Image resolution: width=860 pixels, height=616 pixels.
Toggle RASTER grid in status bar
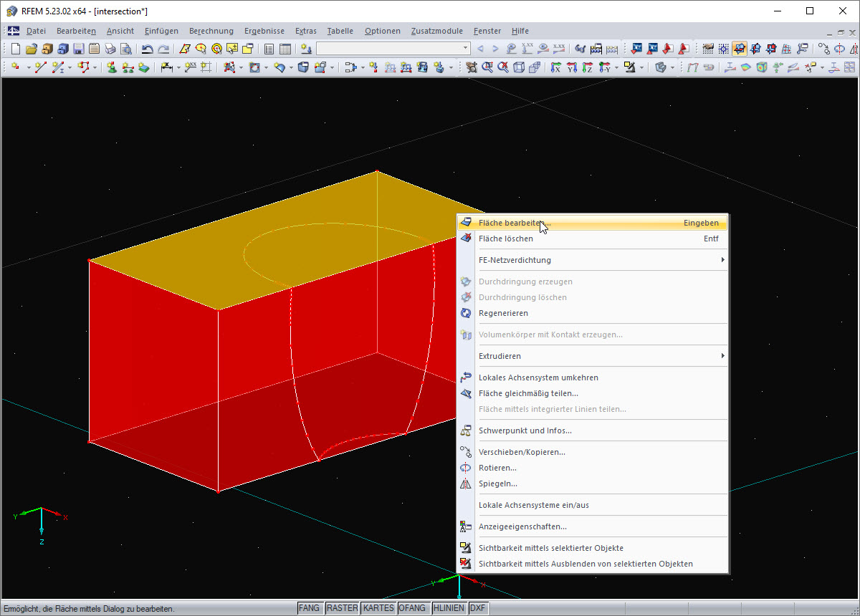[x=342, y=608]
